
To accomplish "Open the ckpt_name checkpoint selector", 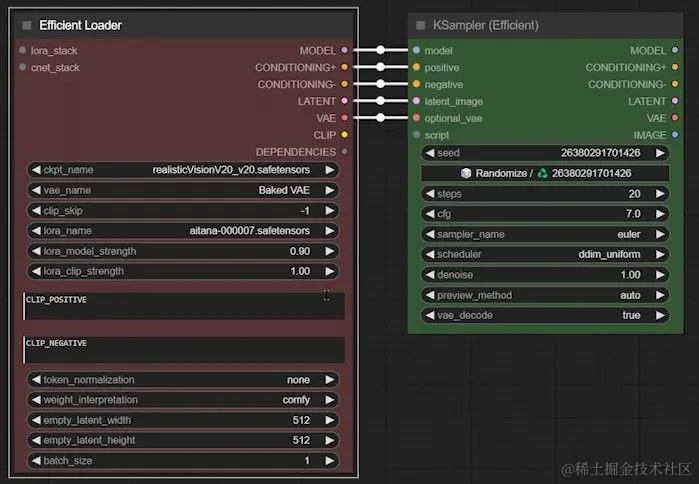I will click(x=183, y=170).
